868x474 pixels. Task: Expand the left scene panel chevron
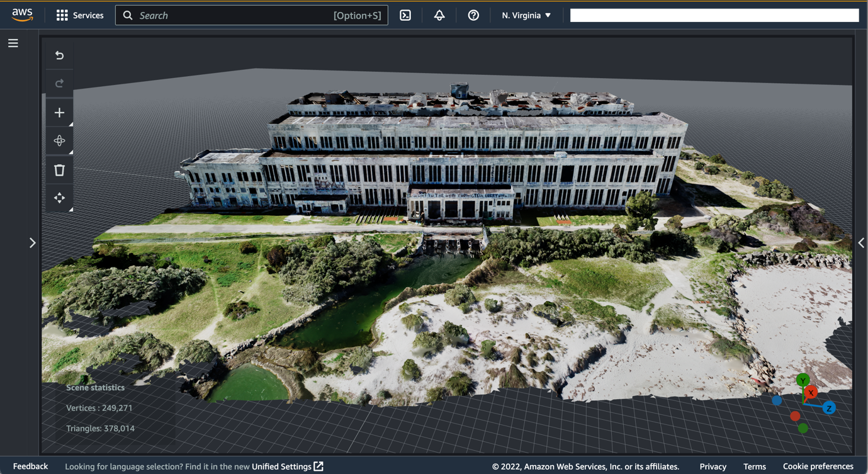click(33, 242)
